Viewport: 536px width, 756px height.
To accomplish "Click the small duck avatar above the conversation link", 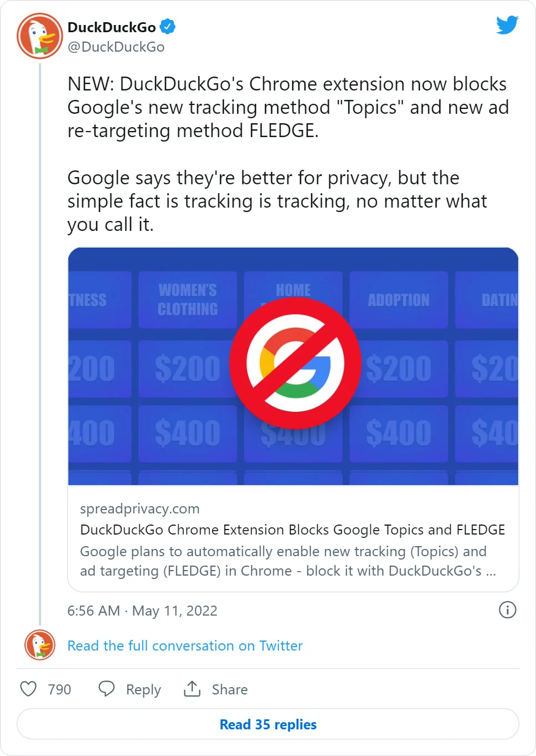I will click(x=38, y=646).
